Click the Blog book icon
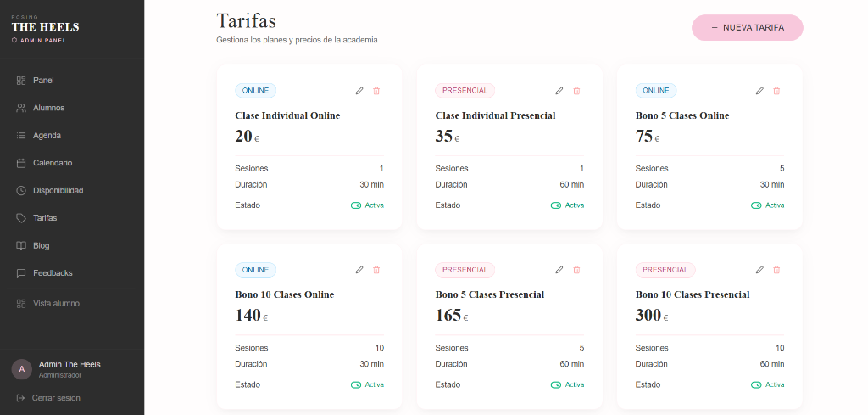The height and width of the screenshot is (415, 868). pyautogui.click(x=21, y=245)
